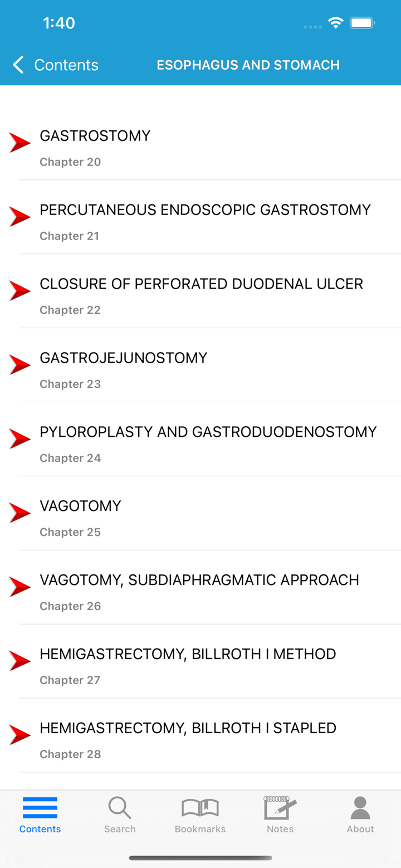The height and width of the screenshot is (868, 401).
Task: Tap the back chevron to return to Contents
Action: (x=17, y=65)
